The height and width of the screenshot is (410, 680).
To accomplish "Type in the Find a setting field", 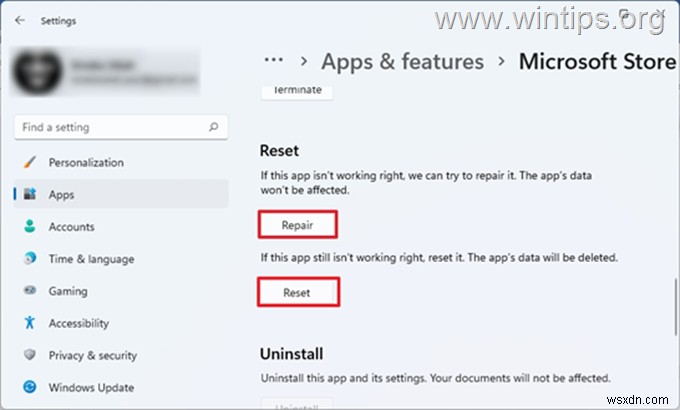I will 121,127.
